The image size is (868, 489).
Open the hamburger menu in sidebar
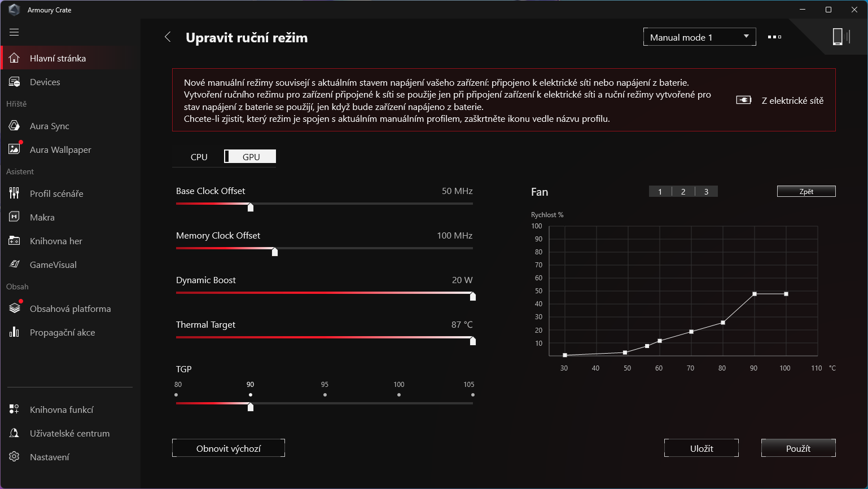point(14,32)
